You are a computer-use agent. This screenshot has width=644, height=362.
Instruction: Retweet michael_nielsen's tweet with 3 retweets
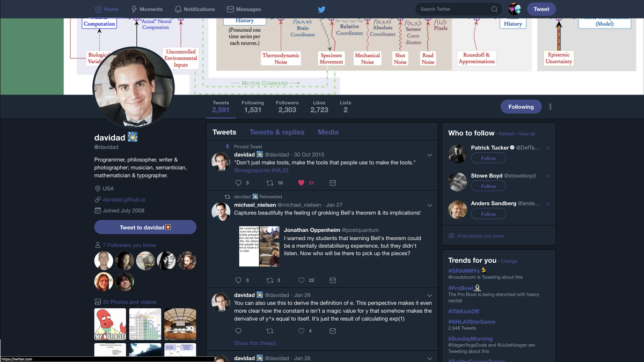click(x=270, y=280)
